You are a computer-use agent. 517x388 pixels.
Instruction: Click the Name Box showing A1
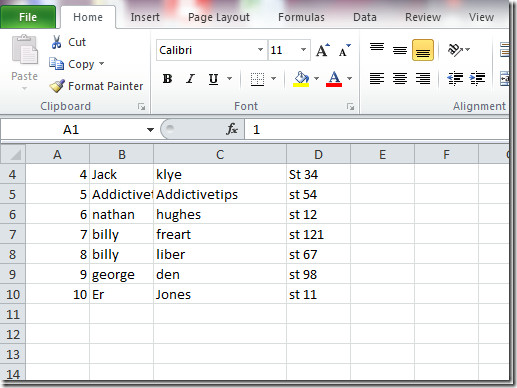pyautogui.click(x=72, y=129)
